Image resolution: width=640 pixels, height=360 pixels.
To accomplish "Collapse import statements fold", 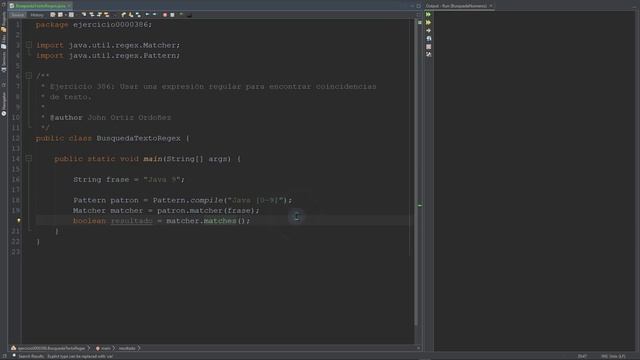I will pyautogui.click(x=29, y=45).
